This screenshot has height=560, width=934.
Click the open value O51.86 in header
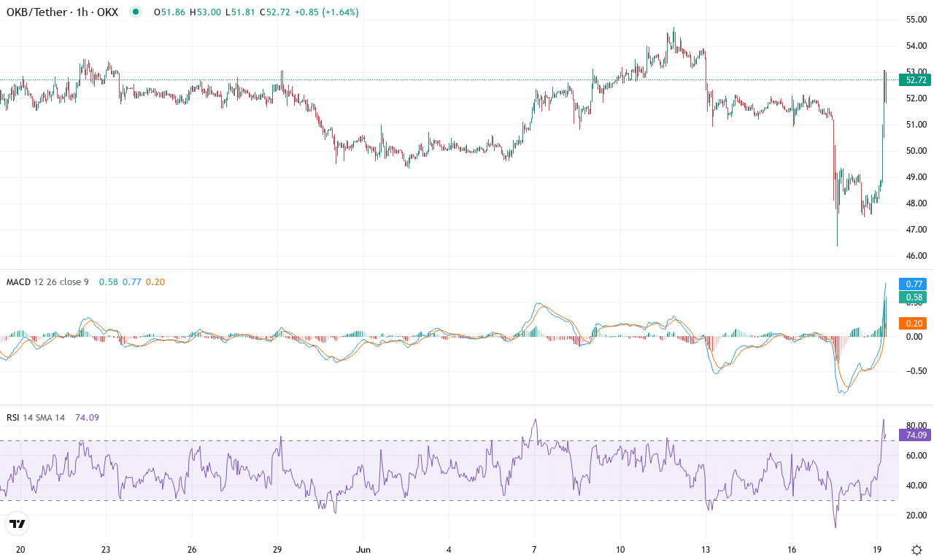[x=169, y=12]
